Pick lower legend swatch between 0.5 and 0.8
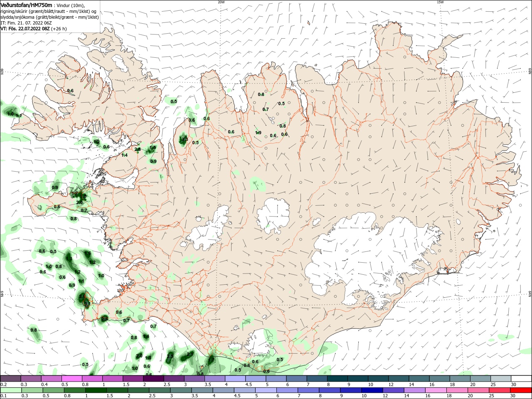 tap(53, 390)
